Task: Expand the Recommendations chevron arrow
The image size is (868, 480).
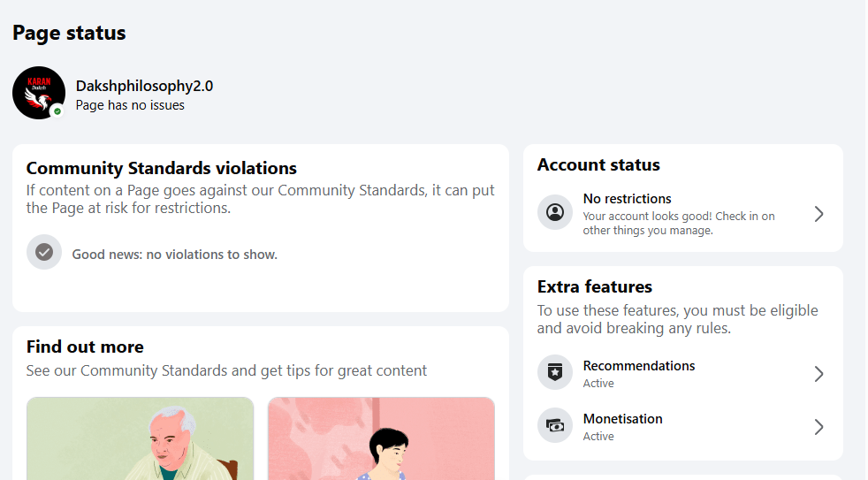Action: 819,374
